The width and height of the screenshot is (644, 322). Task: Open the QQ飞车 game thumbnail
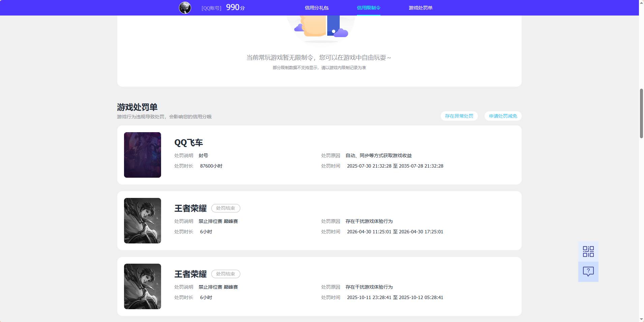tap(143, 155)
